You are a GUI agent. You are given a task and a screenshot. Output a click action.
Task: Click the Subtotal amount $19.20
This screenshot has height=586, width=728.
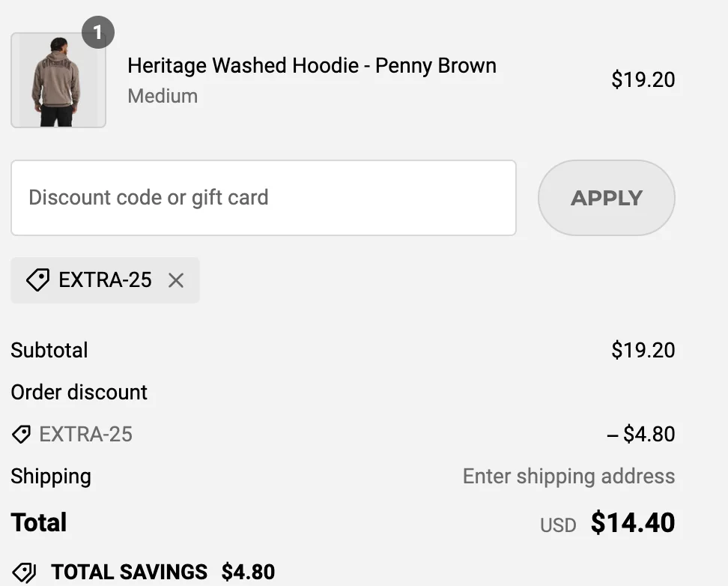point(643,350)
